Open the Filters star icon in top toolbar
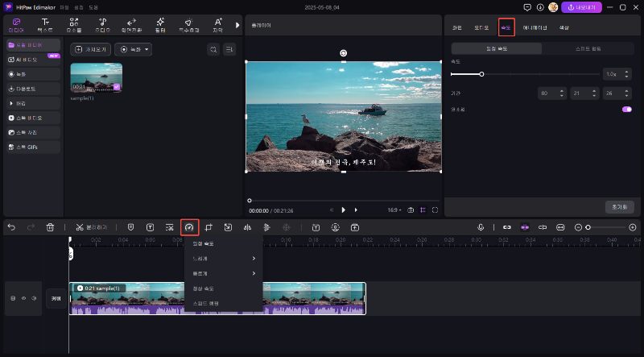 [x=159, y=23]
